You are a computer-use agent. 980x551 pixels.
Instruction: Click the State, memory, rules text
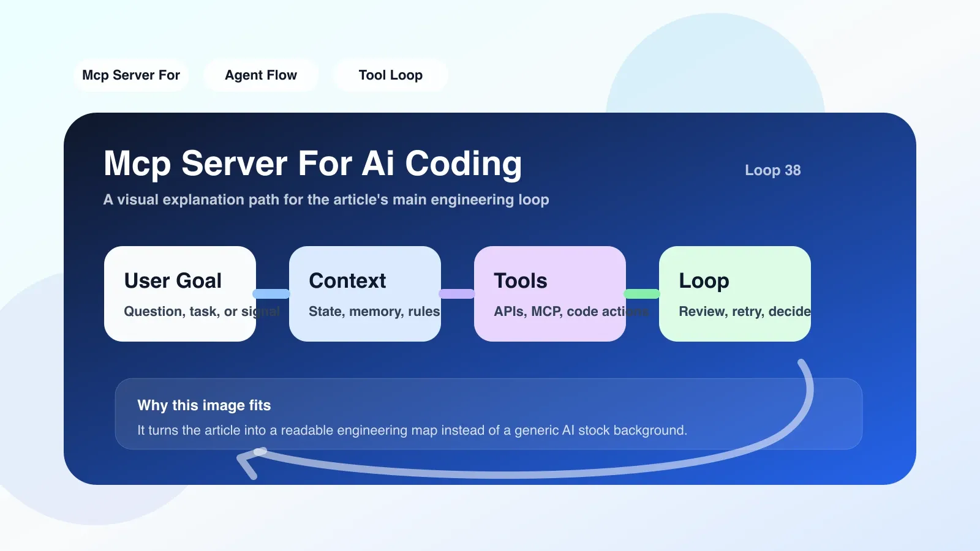click(374, 312)
